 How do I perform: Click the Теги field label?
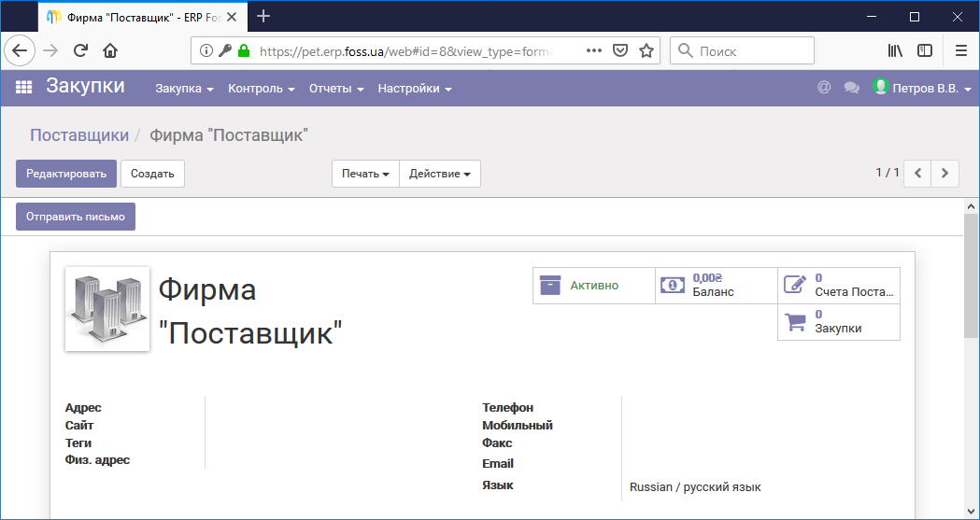(x=78, y=443)
